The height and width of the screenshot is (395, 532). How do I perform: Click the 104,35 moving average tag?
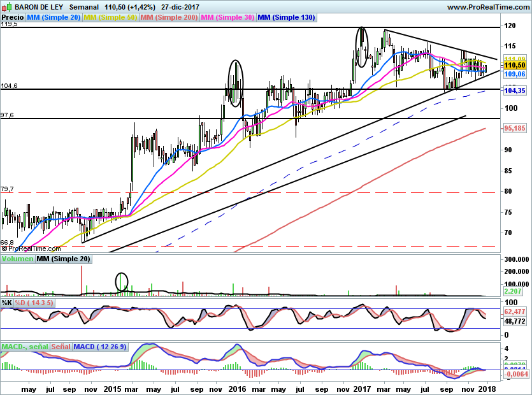[515, 90]
